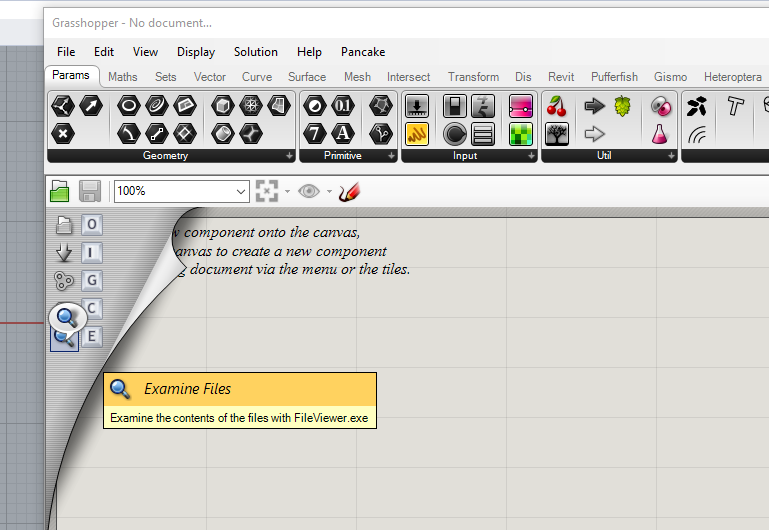Pick the Colour Swatch component
Screen dimensions: 769x530
click(520, 134)
